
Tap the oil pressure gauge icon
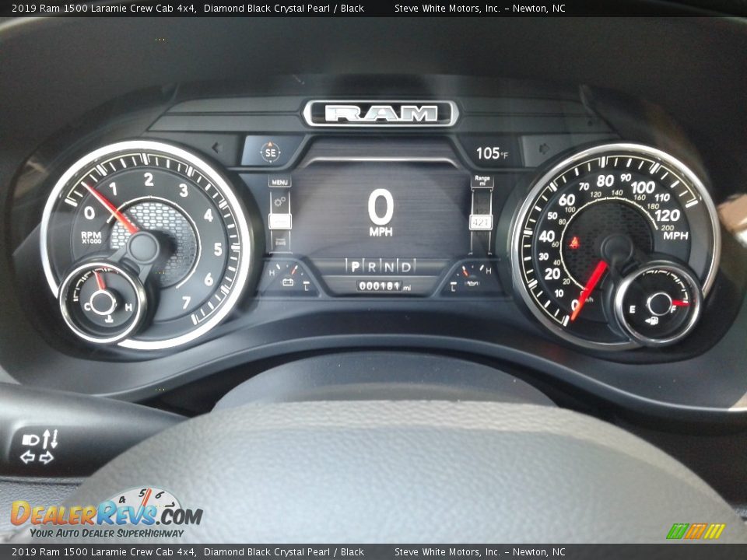coord(472,283)
